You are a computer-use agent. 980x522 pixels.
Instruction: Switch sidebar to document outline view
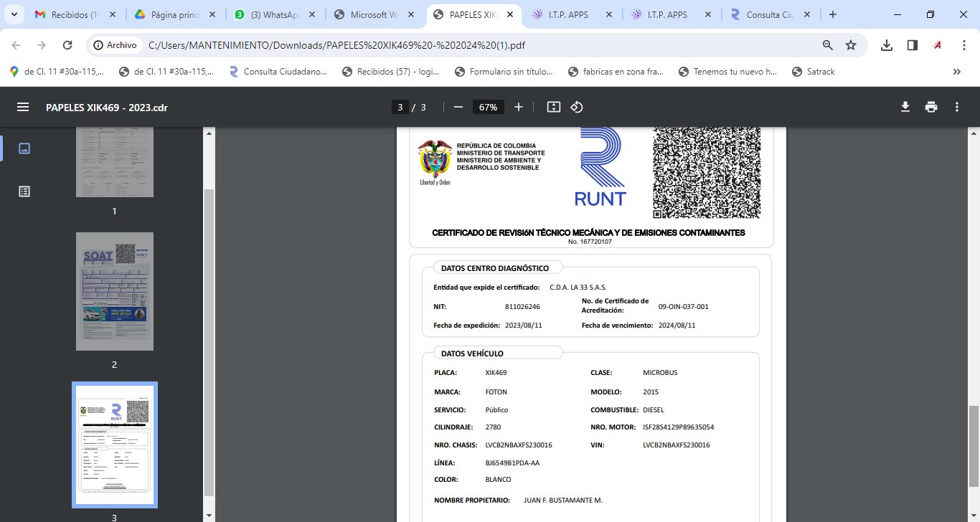(x=24, y=191)
